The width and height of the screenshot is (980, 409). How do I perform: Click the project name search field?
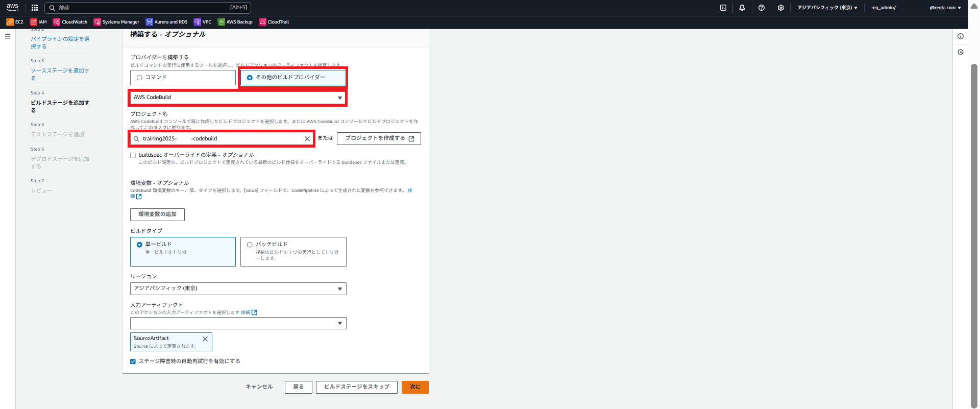(x=223, y=139)
